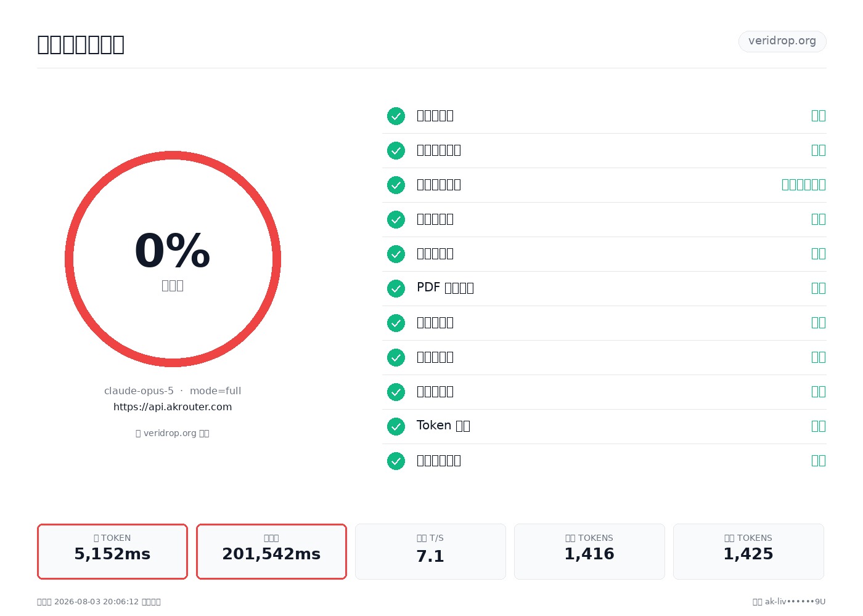
Task: Click the longest green status label in the list
Action: (803, 185)
